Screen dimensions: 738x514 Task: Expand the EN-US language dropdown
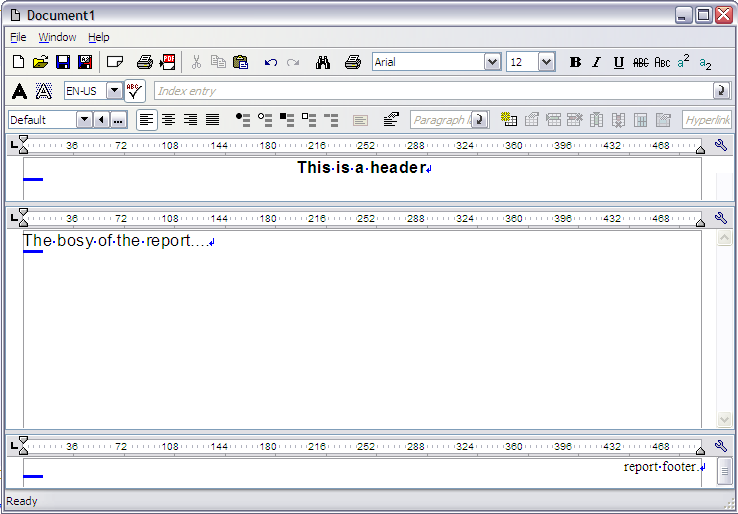(113, 91)
